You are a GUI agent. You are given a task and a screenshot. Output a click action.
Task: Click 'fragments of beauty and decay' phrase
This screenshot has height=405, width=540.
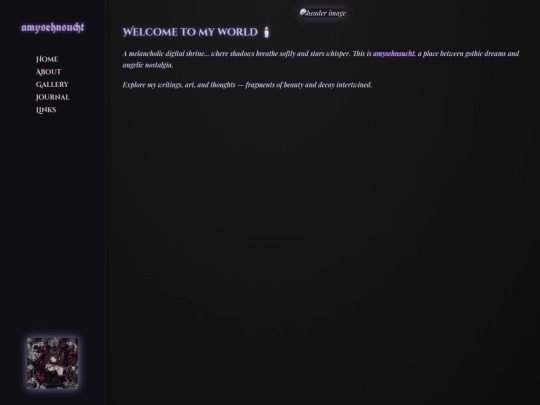pos(290,85)
